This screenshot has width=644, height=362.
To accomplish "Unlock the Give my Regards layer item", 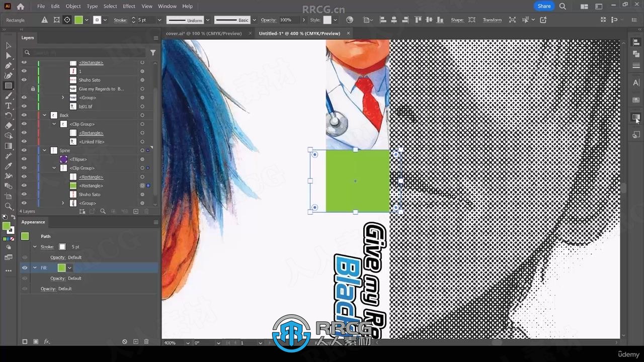I will [x=33, y=89].
